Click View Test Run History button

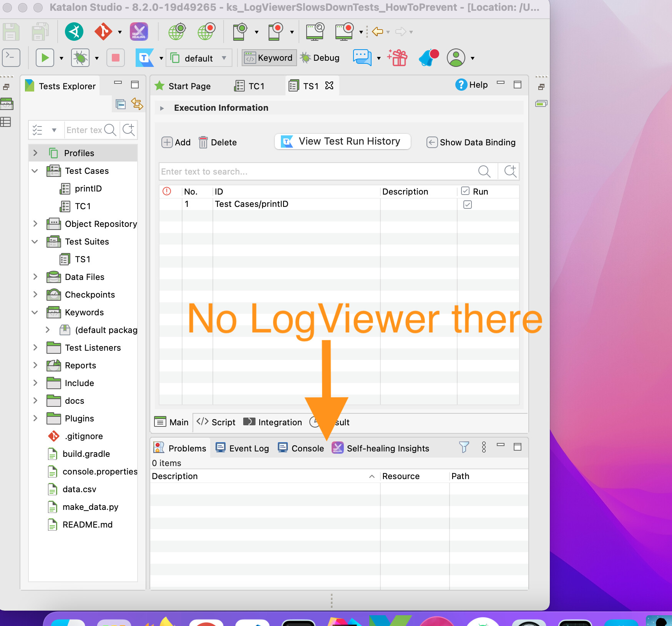click(x=343, y=142)
